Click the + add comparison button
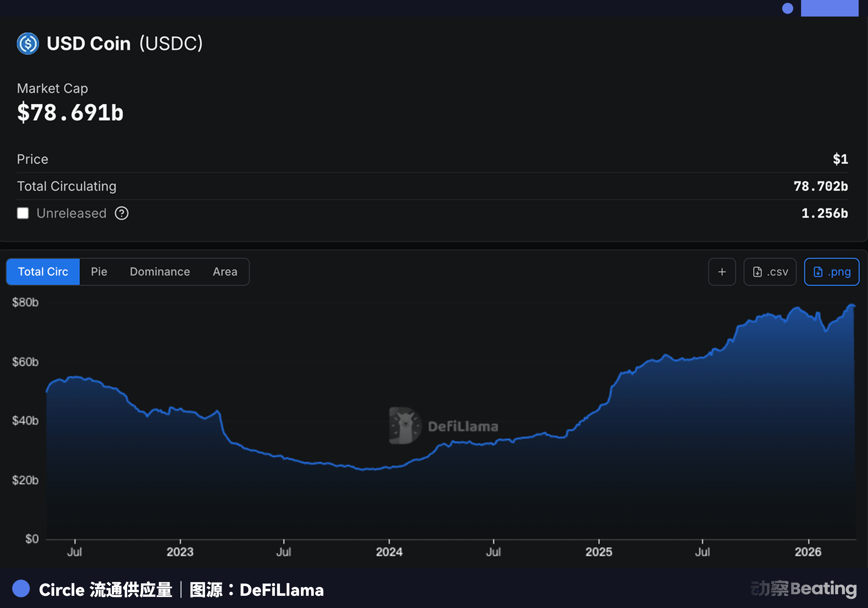 722,272
